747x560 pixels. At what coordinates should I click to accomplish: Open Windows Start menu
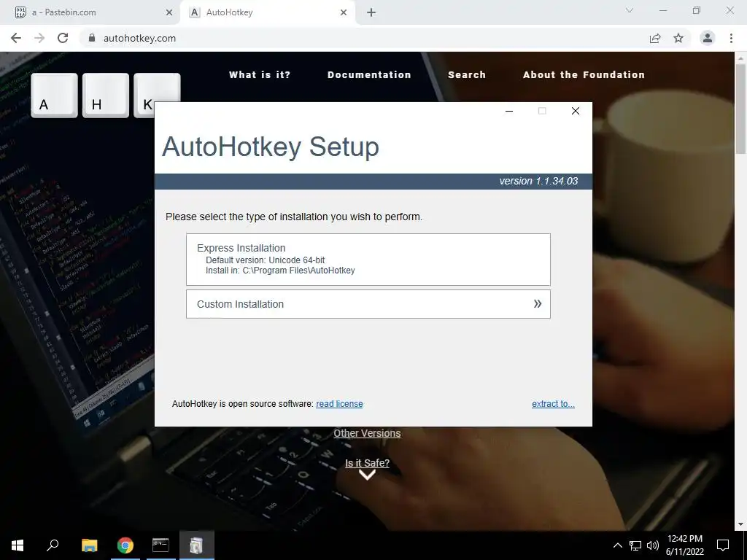[18, 545]
